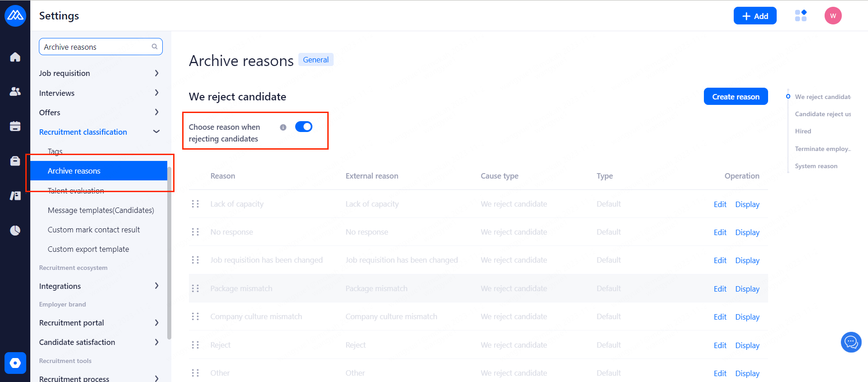Open the Home icon in left sidebar

point(15,57)
